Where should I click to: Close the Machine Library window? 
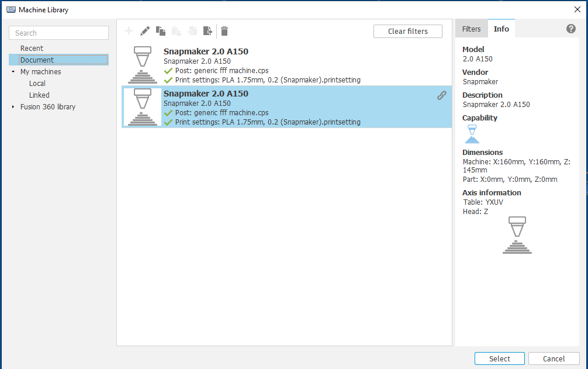pos(577,10)
